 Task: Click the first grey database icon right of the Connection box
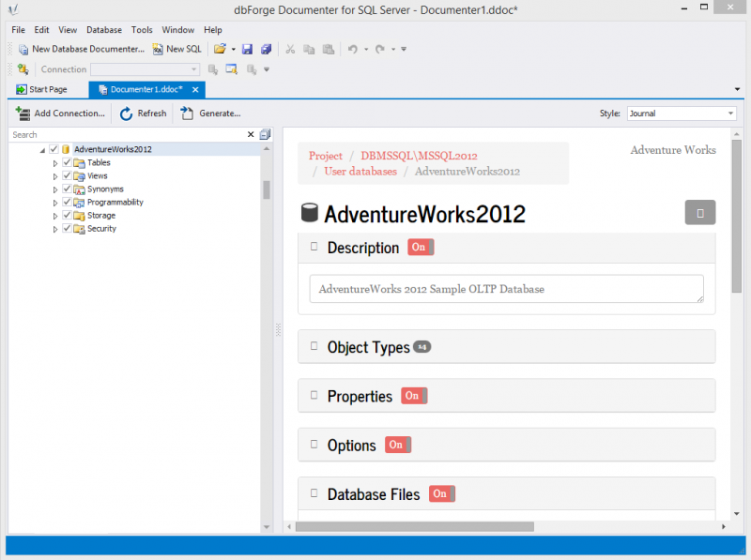[213, 69]
